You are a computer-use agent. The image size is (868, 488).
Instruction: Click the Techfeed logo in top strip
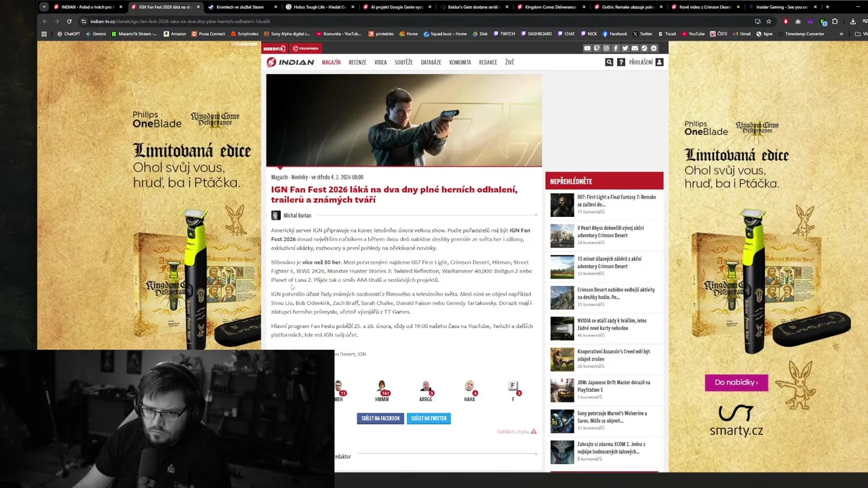pyautogui.click(x=305, y=49)
